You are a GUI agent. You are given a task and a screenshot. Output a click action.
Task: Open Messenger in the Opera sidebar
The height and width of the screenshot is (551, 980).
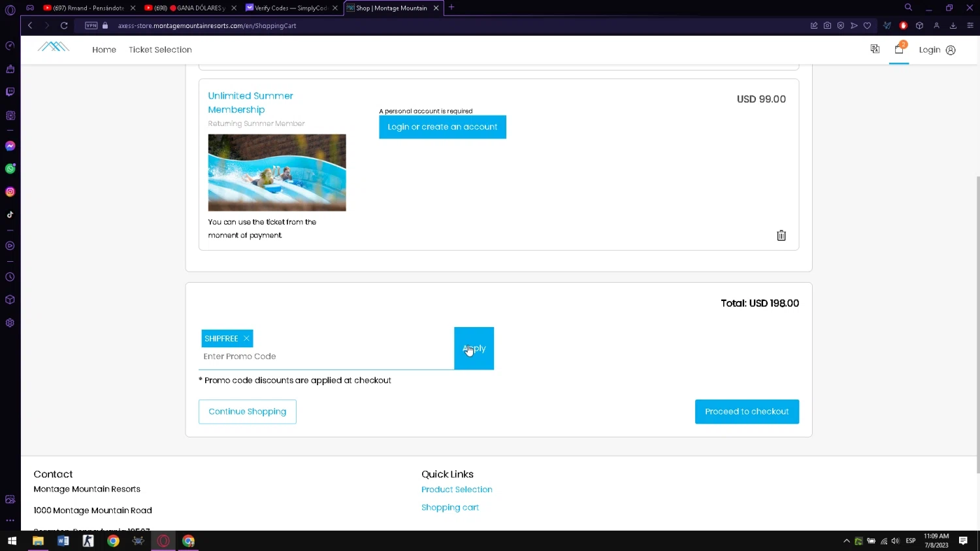(x=10, y=146)
